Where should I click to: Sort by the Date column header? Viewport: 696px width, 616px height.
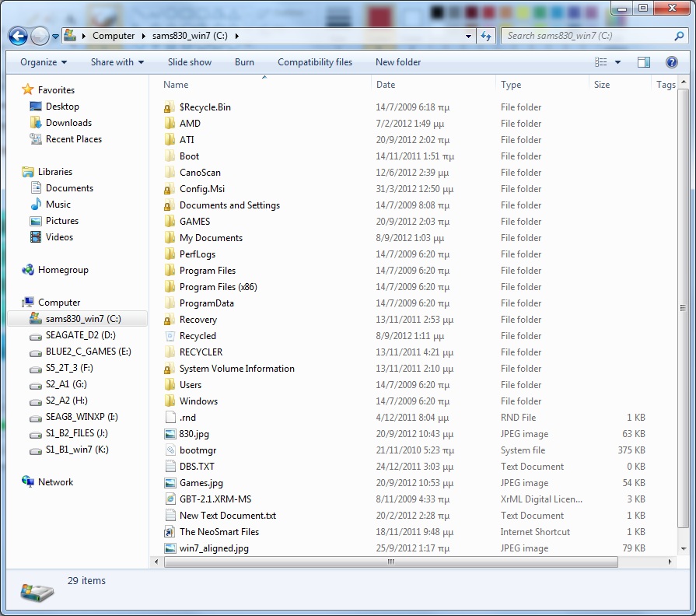click(385, 85)
